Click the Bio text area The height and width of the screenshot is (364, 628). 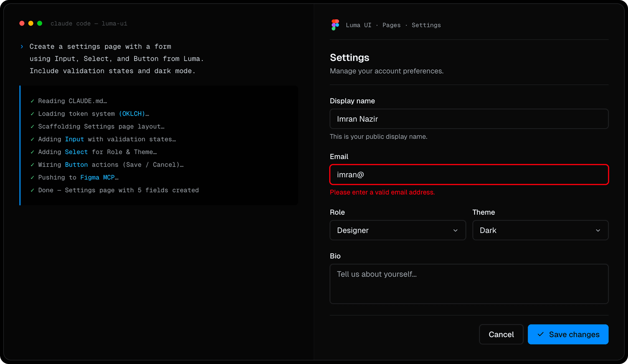coord(469,284)
